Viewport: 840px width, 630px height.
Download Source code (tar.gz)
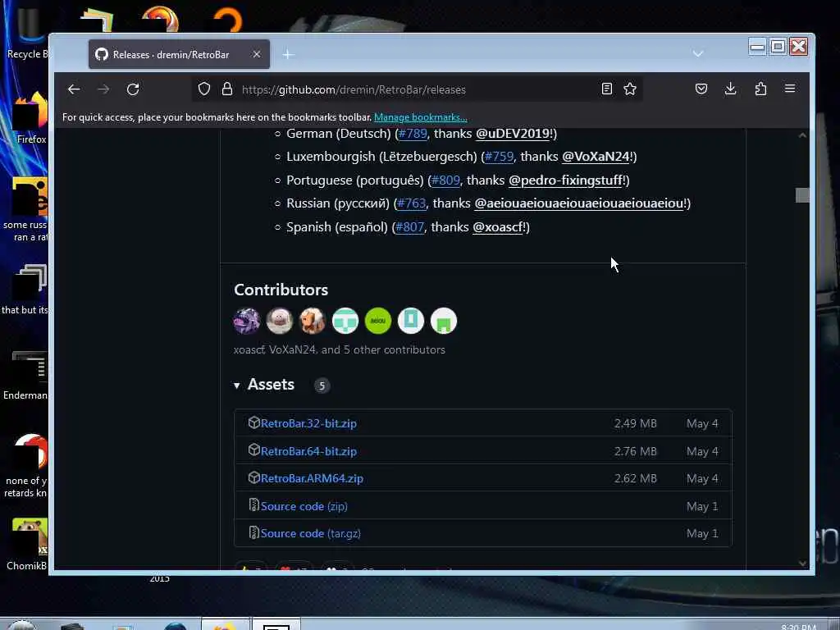pyautogui.click(x=311, y=533)
